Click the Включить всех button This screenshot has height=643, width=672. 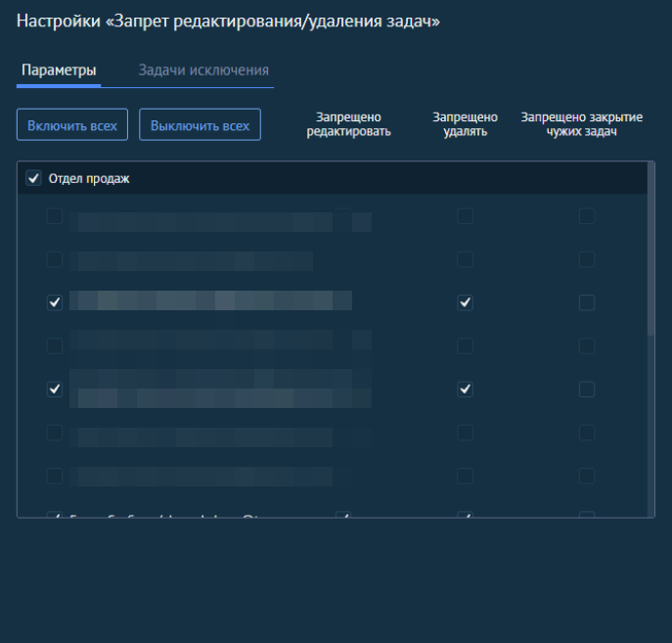coord(72,124)
